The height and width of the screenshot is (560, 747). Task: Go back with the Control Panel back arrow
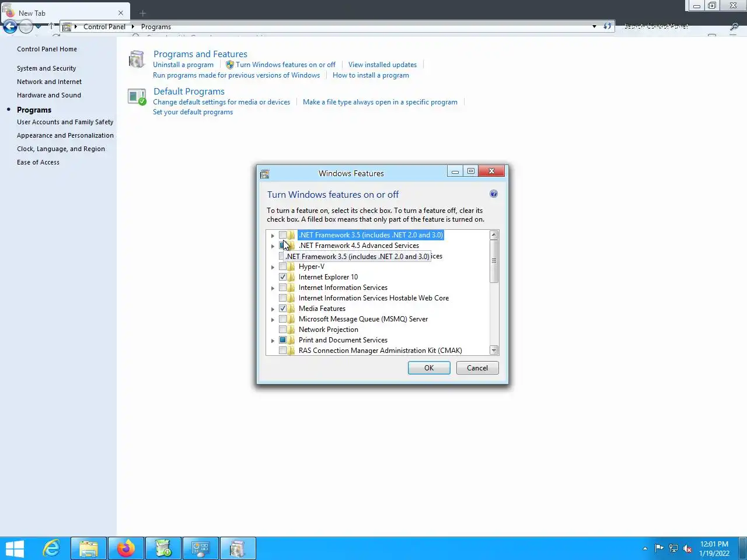(x=10, y=26)
